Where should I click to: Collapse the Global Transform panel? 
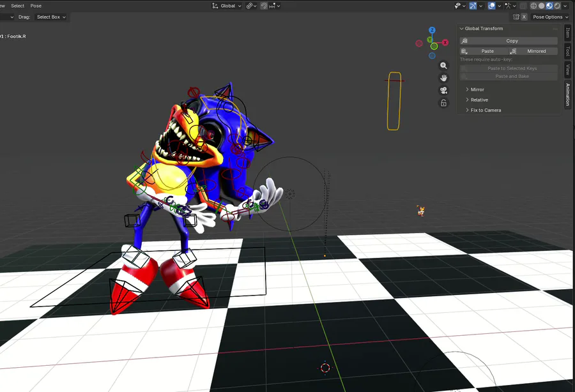point(462,29)
